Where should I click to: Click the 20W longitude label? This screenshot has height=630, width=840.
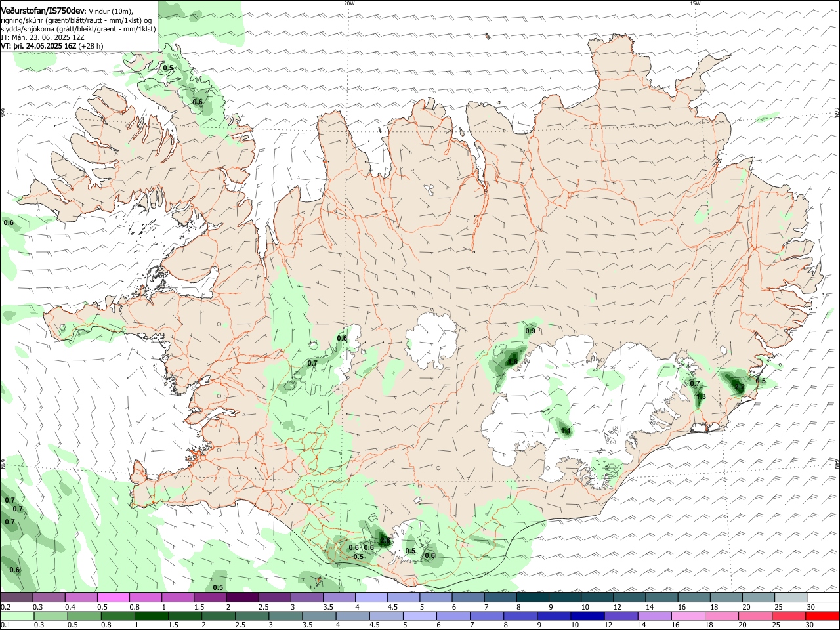pyautogui.click(x=349, y=3)
